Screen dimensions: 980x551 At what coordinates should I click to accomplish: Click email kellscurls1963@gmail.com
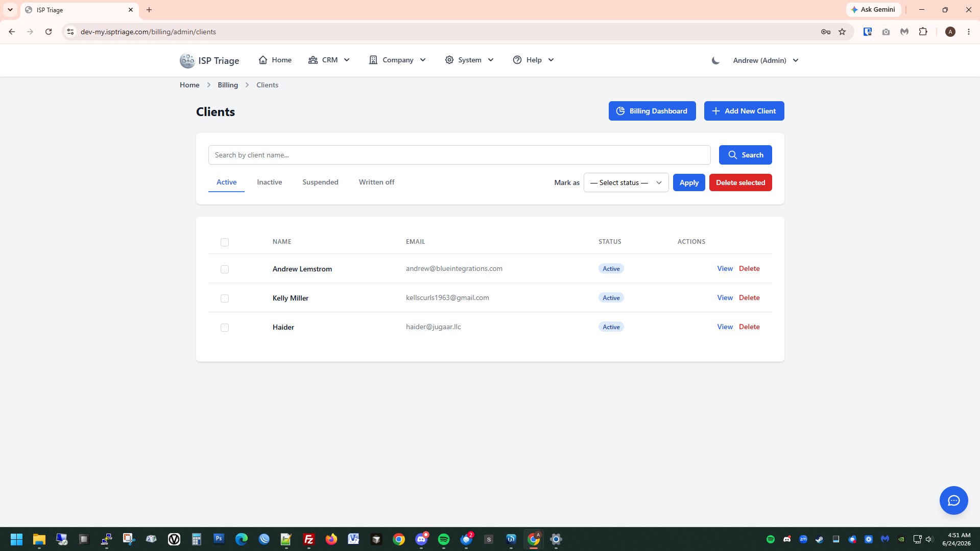pyautogui.click(x=447, y=298)
